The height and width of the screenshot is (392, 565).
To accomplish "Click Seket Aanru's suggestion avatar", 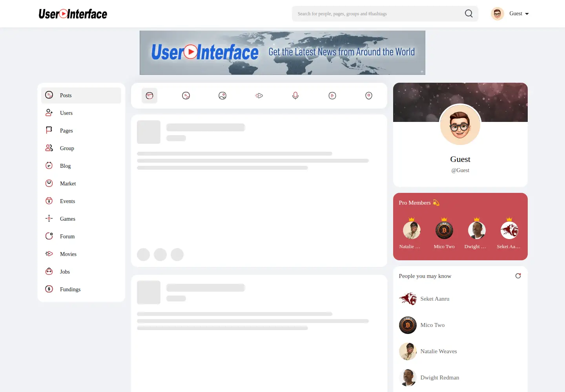I will pyautogui.click(x=408, y=299).
